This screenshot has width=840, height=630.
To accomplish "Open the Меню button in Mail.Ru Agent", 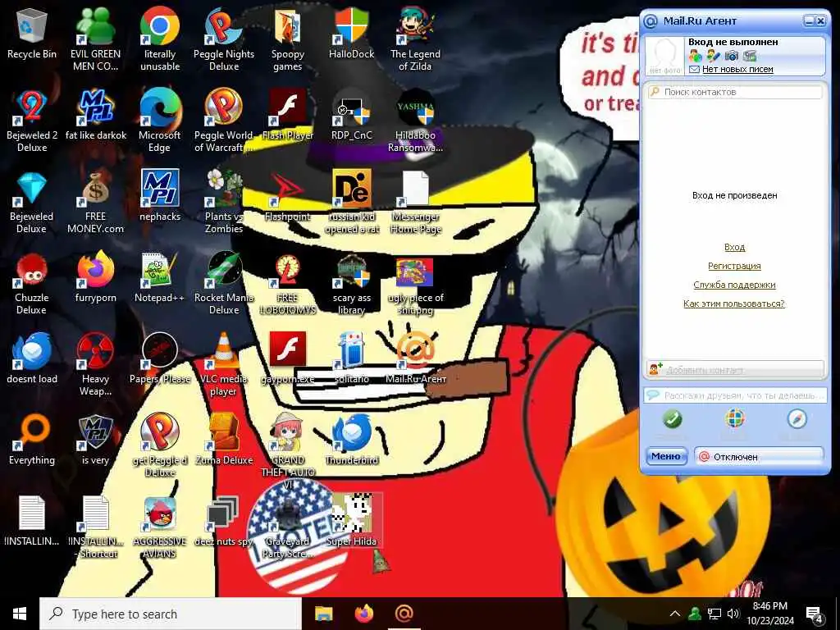I will 666,456.
